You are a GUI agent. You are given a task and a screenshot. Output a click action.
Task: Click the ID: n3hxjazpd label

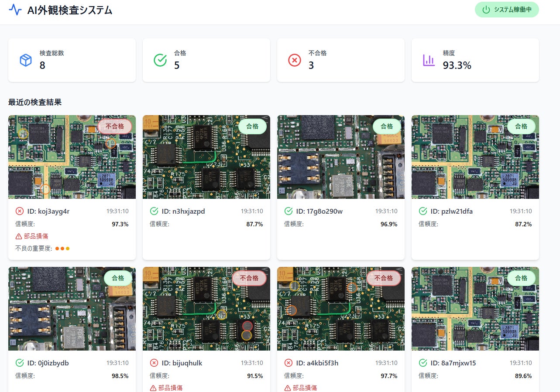coord(183,211)
